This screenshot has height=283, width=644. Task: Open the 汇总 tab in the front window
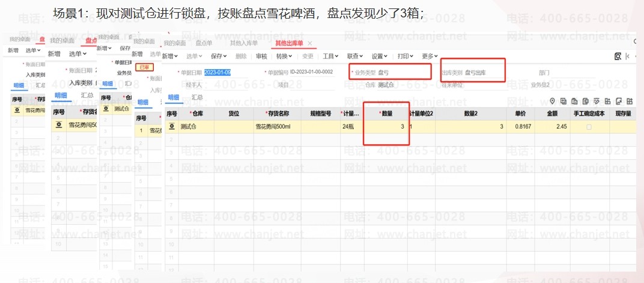coord(197,97)
